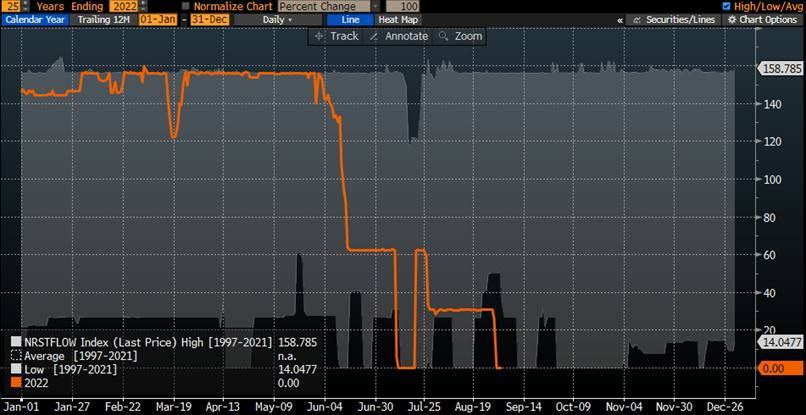Open Chart Options gear settings
This screenshot has width=806, height=415.
763,20
